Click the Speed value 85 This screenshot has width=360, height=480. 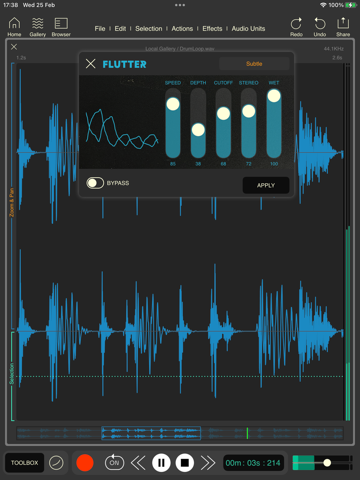tap(173, 164)
